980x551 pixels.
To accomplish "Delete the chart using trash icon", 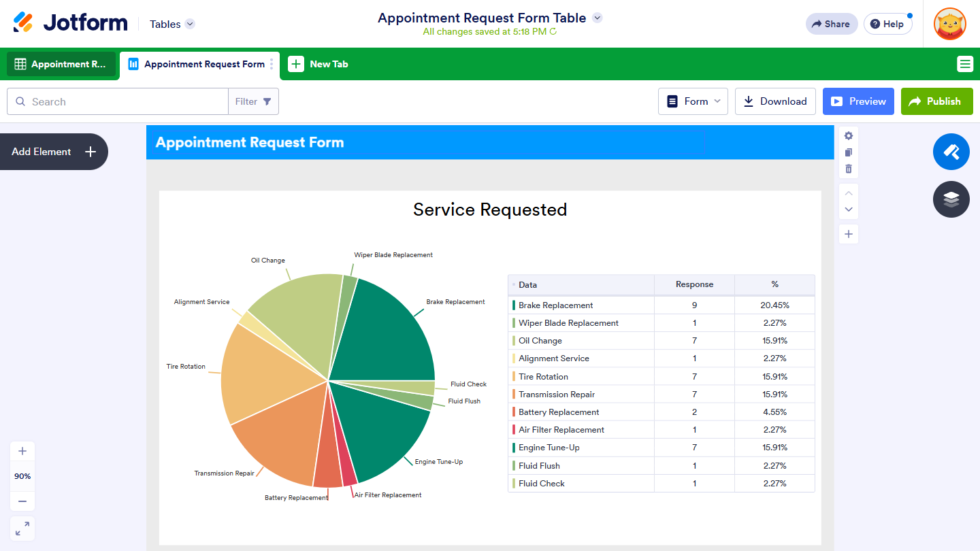I will pos(848,169).
